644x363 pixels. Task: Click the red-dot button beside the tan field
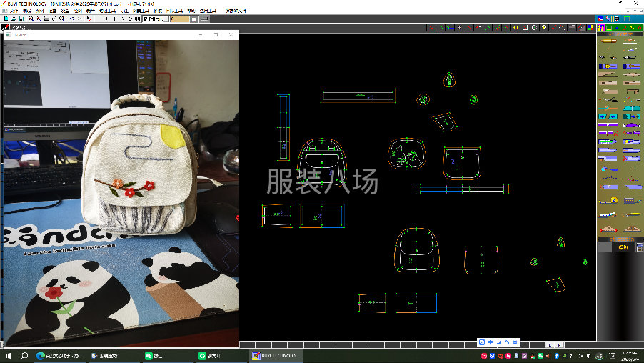coord(194,19)
